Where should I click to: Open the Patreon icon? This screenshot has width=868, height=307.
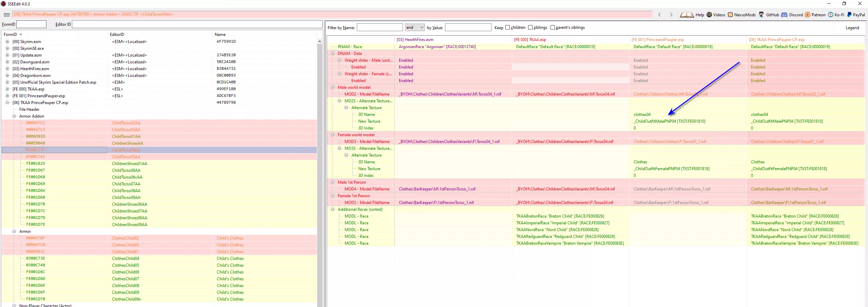tap(808, 15)
